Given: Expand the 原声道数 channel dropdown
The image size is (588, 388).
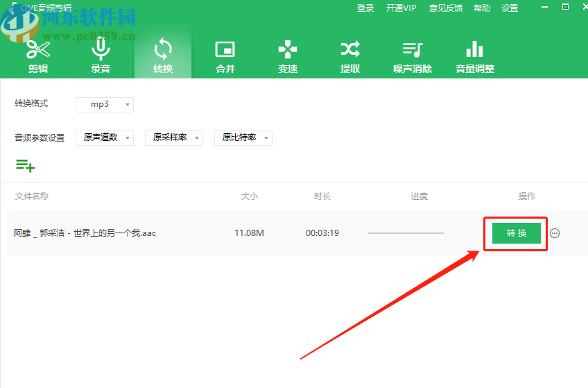Looking at the screenshot, I should (x=105, y=137).
